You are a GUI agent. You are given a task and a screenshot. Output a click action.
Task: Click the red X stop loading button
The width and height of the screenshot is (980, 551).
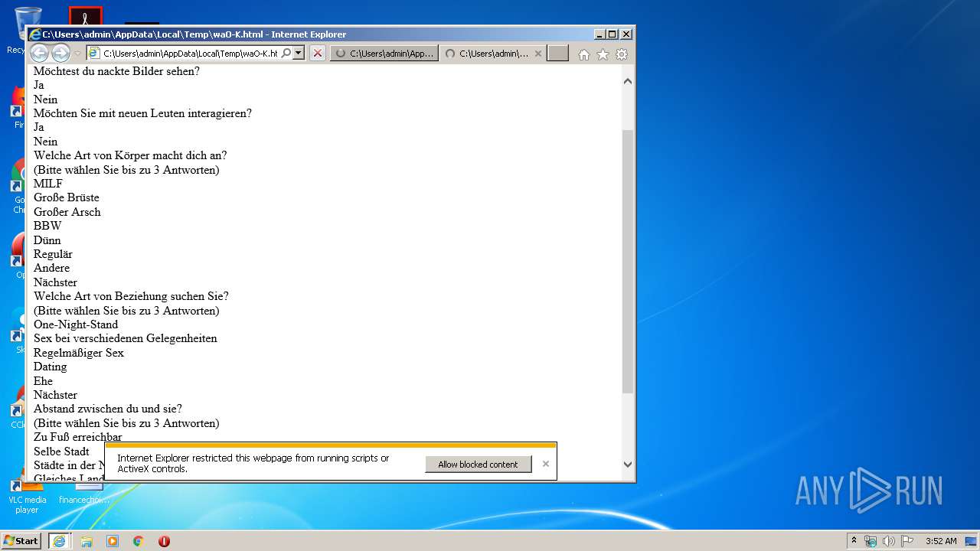pos(317,54)
